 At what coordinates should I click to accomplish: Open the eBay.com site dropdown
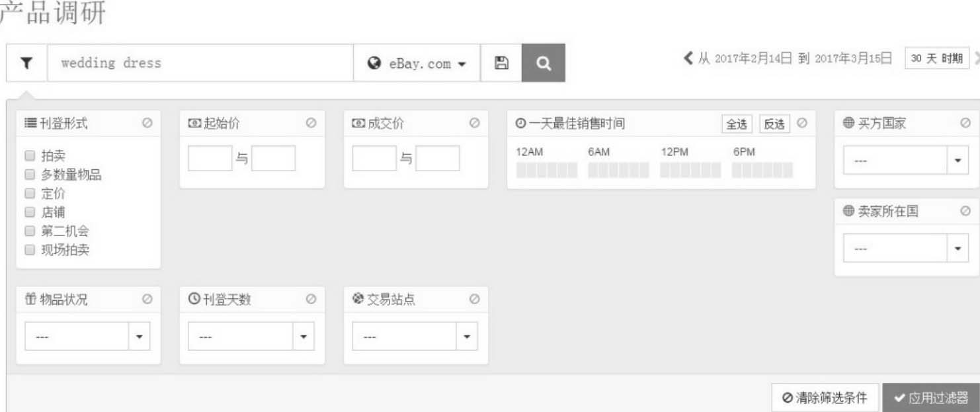(x=417, y=63)
